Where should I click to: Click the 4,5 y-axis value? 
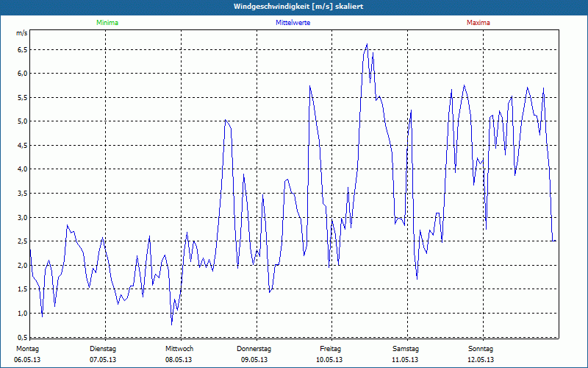(x=23, y=145)
